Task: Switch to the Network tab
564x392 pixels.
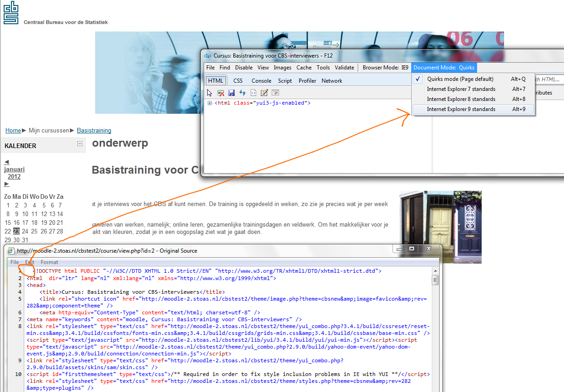Action: point(332,81)
